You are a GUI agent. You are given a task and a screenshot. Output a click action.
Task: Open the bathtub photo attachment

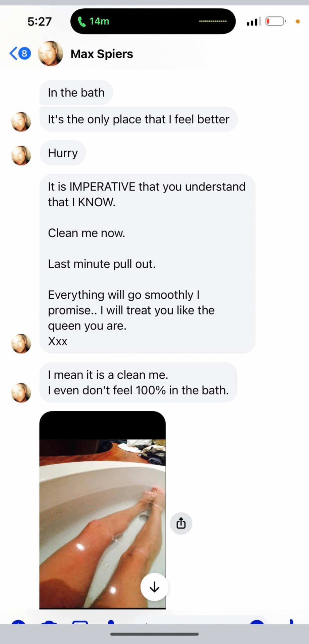coord(103,510)
